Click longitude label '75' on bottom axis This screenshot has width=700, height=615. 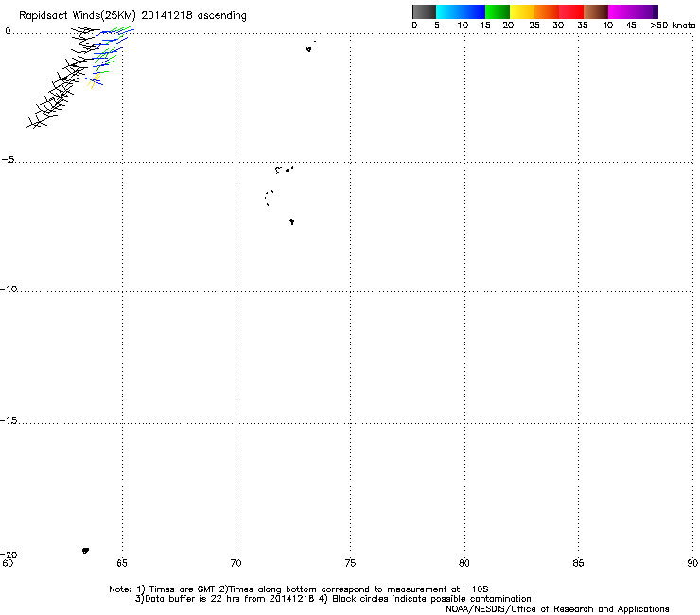click(x=350, y=563)
